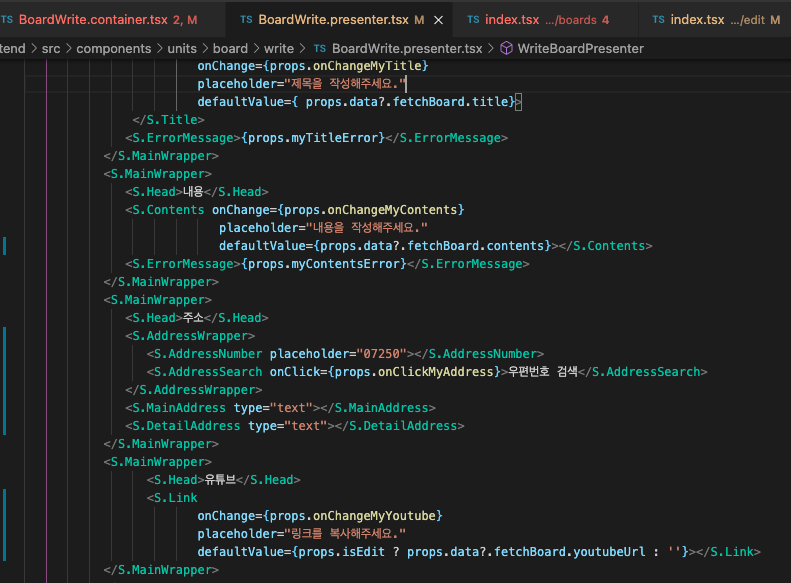Click the WriteBoardPresenter symbol cube icon
Image resolution: width=791 pixels, height=583 pixels.
(x=506, y=48)
